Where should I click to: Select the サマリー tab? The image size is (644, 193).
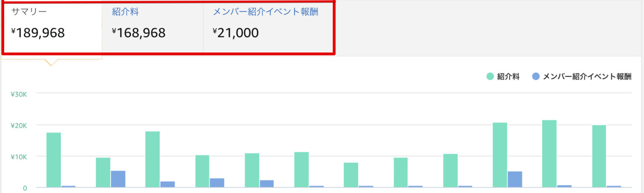(29, 12)
